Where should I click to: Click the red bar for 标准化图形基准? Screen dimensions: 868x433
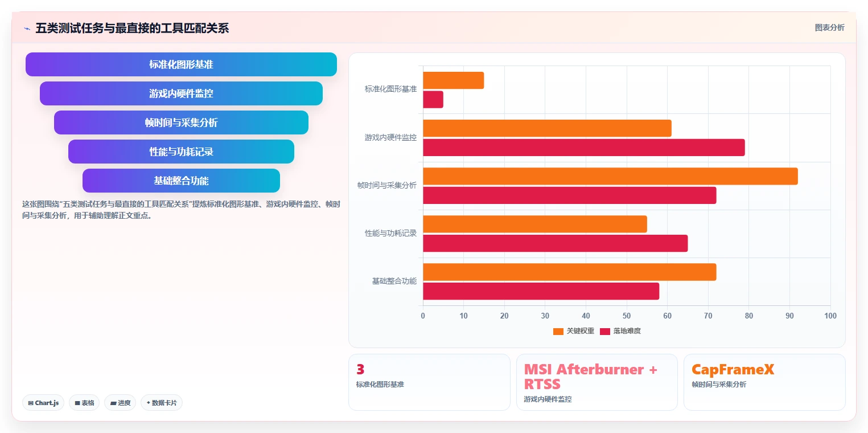pyautogui.click(x=433, y=100)
